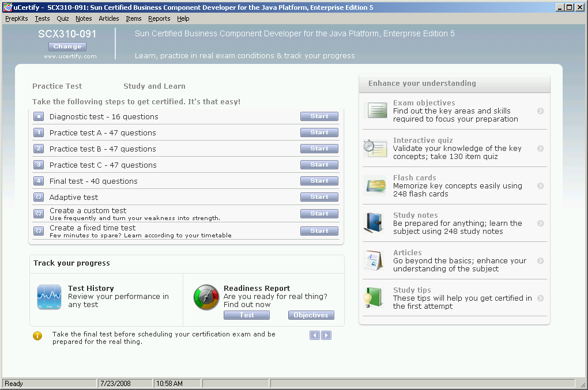This screenshot has width=588, height=390.
Task: Open the Interactive quiz stopwatch icon
Action: 375,148
